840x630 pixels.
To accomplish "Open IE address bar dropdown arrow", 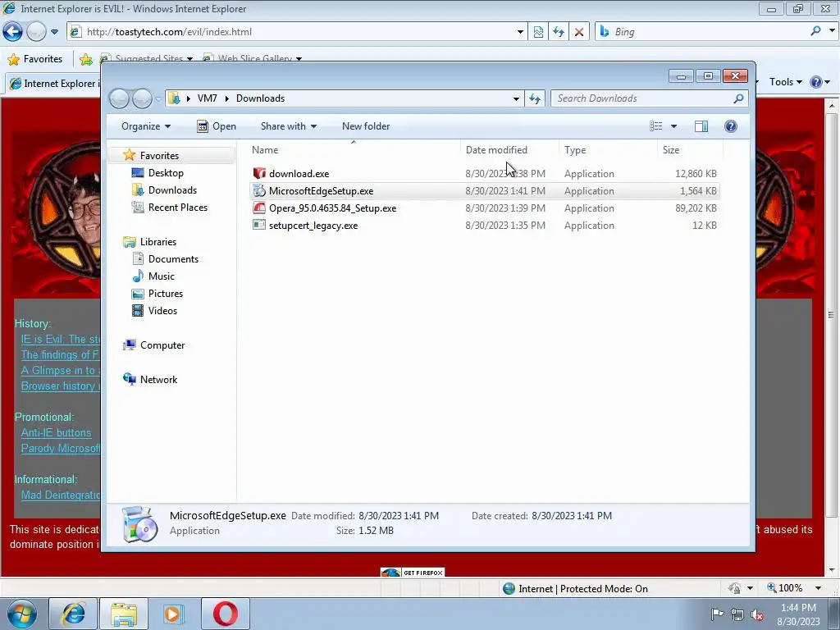I will (520, 32).
